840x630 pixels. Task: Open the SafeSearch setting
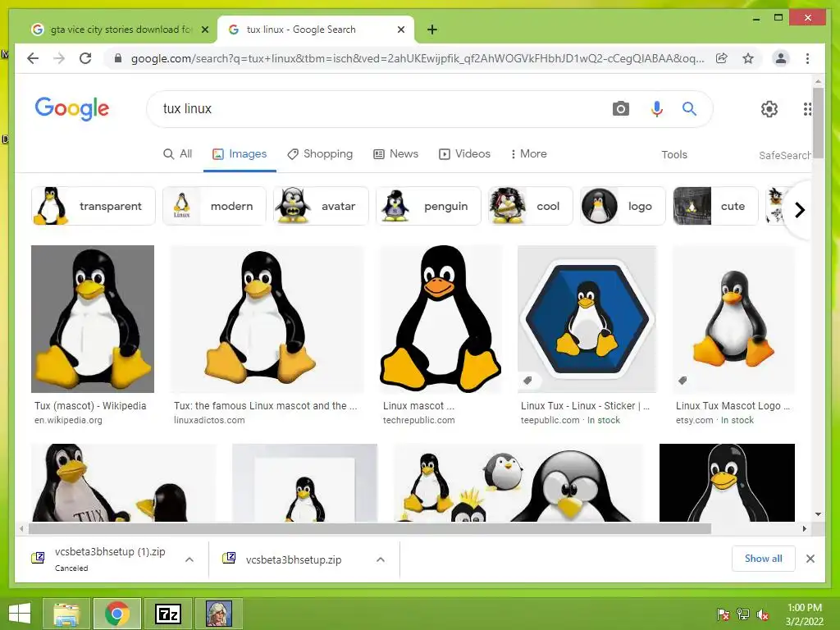785,155
